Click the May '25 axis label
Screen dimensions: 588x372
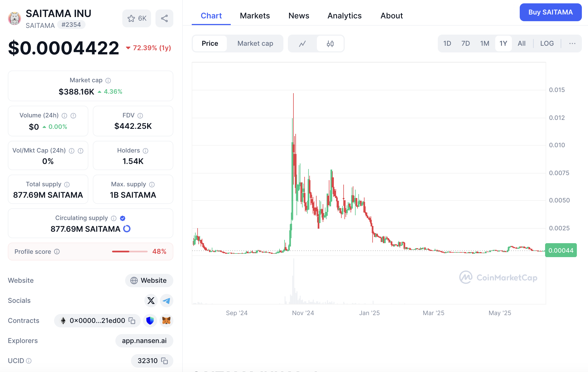click(x=500, y=313)
